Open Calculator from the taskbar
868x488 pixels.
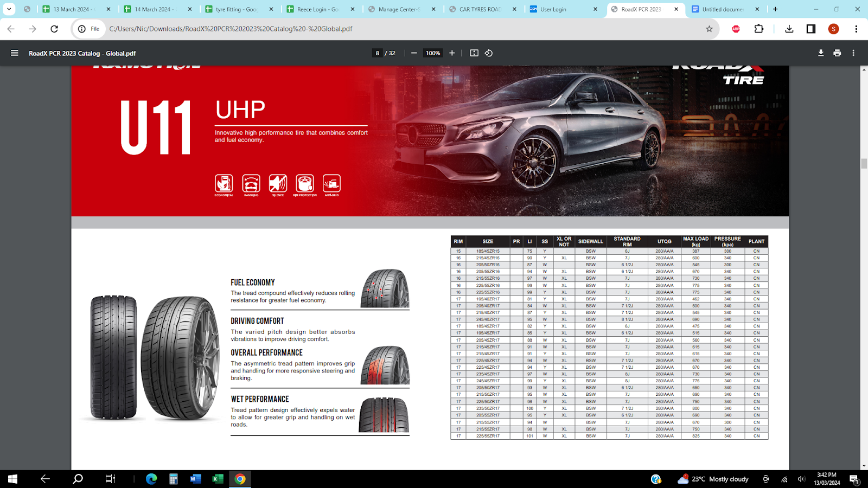[174, 479]
